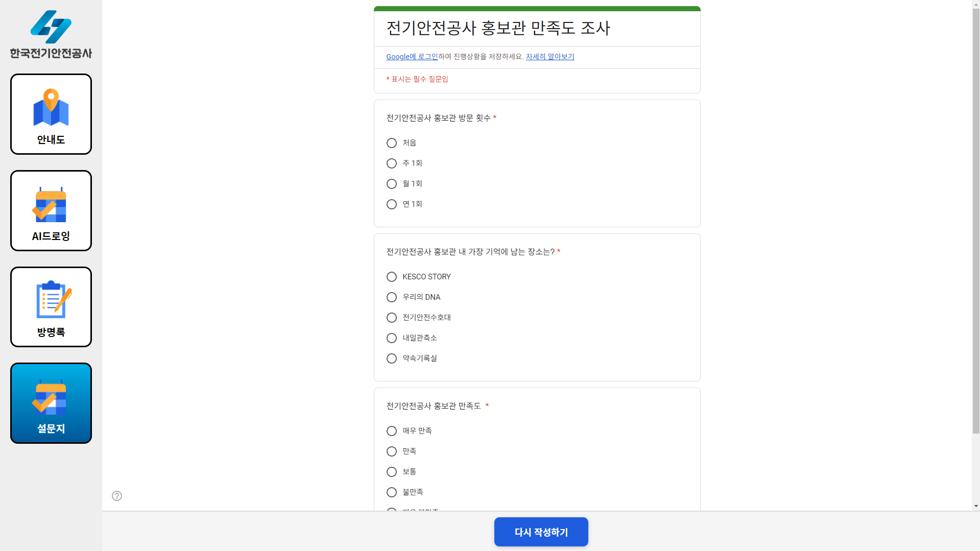Open the 자세히 알아보기 link
The width and height of the screenshot is (980, 551).
coord(550,57)
